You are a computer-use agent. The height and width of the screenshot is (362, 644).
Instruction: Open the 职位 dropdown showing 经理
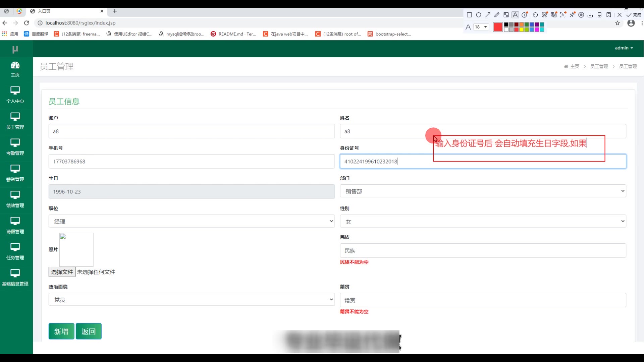[192, 221]
